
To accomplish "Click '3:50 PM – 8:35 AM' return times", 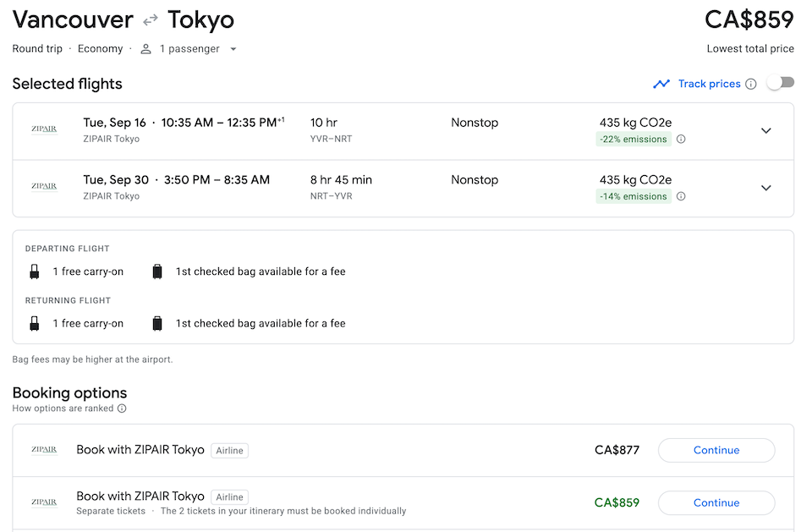I will [x=217, y=180].
